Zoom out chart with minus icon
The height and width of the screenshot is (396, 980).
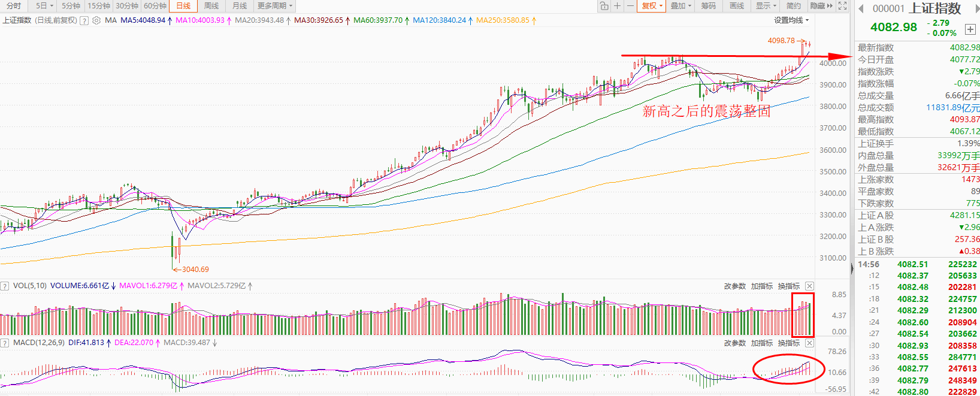(x=630, y=6)
